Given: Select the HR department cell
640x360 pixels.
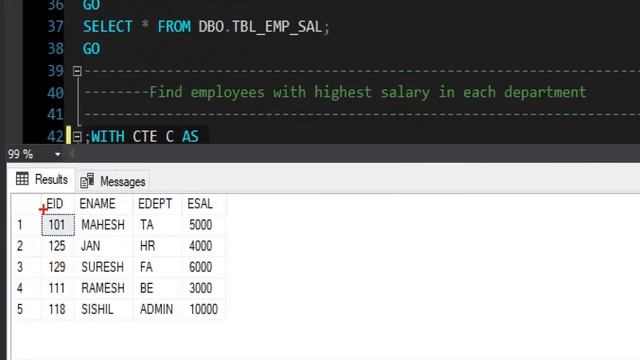Looking at the screenshot, I should click(157, 246).
